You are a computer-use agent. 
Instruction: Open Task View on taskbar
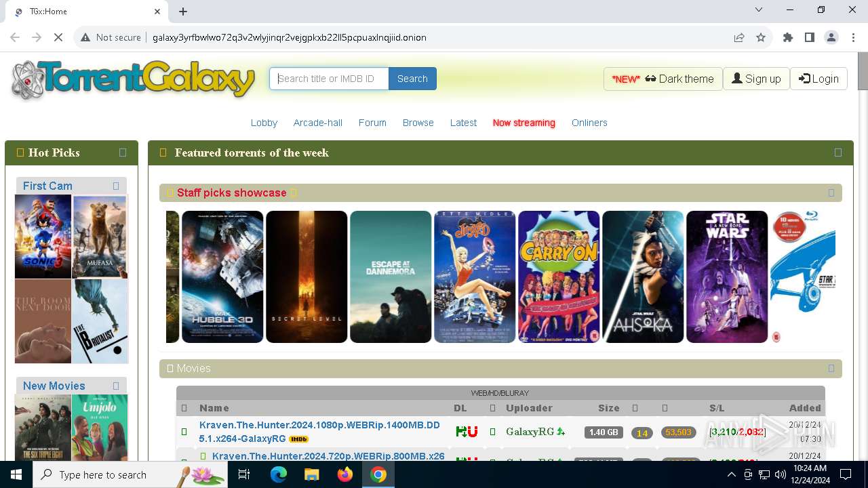pyautogui.click(x=245, y=474)
